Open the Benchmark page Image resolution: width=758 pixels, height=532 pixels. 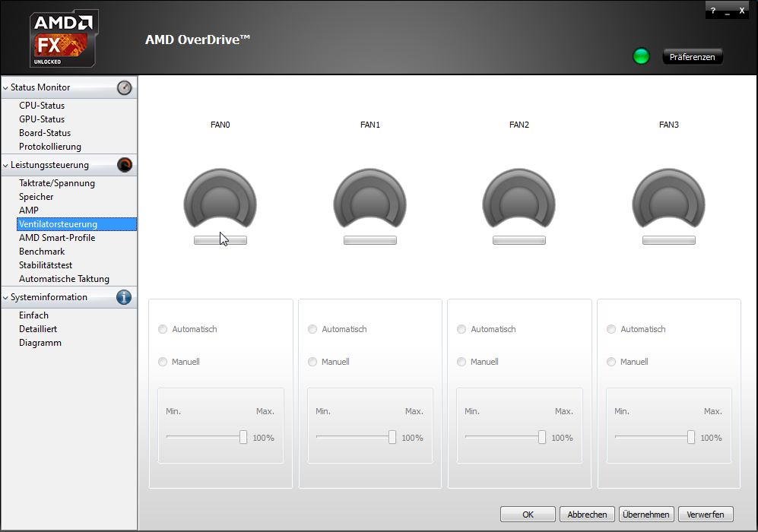(42, 252)
